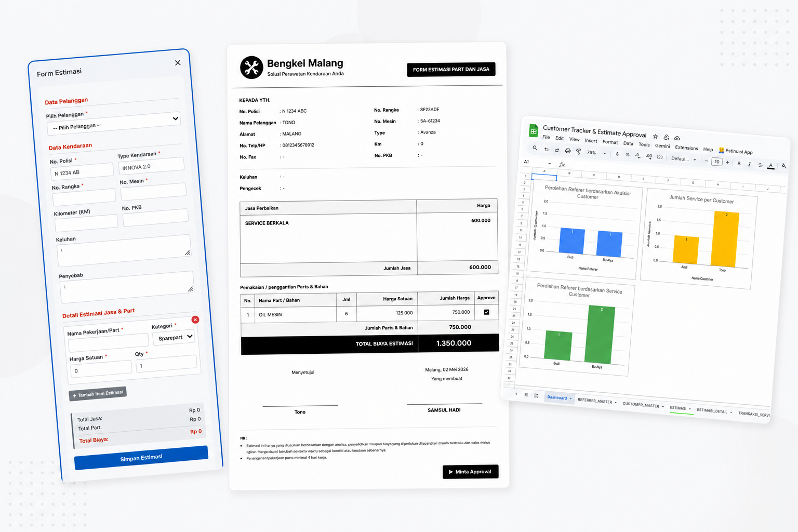Click the search icon in Sheets toolbar
The height and width of the screenshot is (532, 798).
(535, 148)
